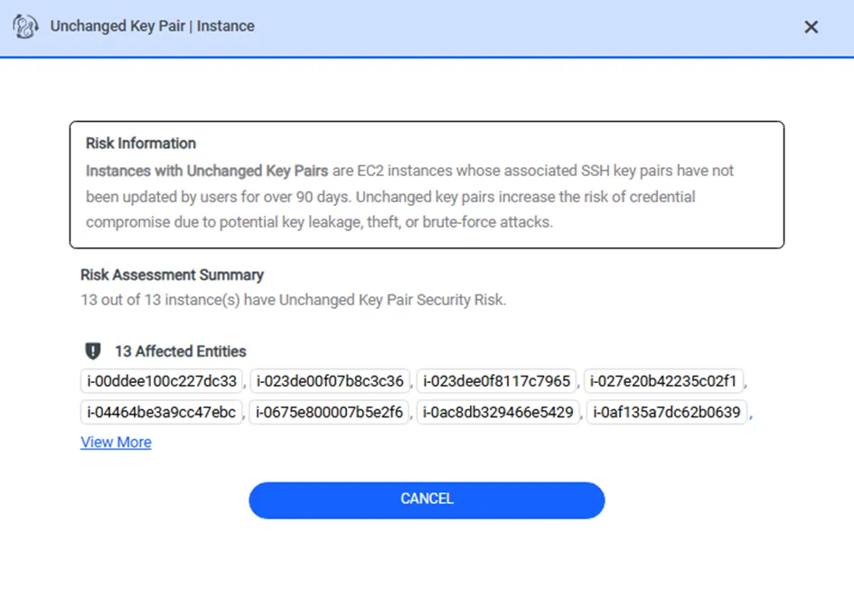Click the bold Instances with Unchanged Key Pairs text
The width and height of the screenshot is (854, 616).
pos(207,171)
